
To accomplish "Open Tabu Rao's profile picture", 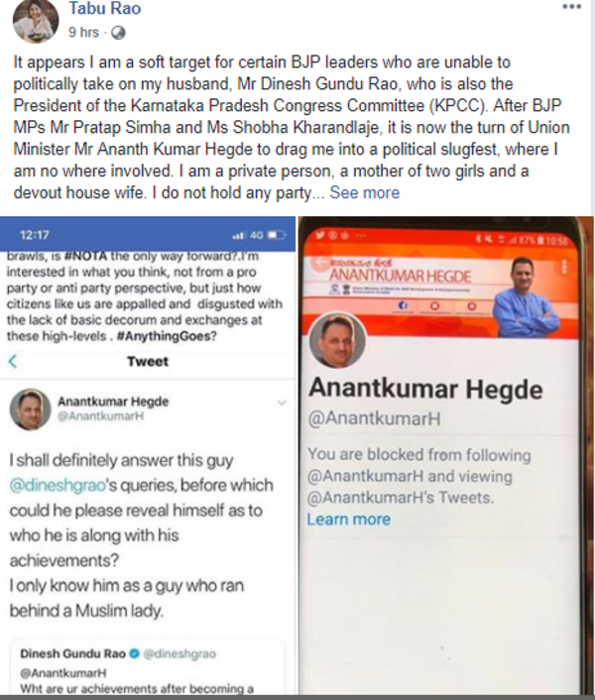I will (x=36, y=21).
